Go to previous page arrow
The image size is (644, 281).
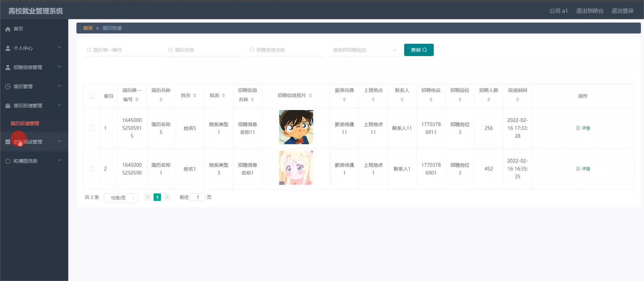[x=148, y=197]
